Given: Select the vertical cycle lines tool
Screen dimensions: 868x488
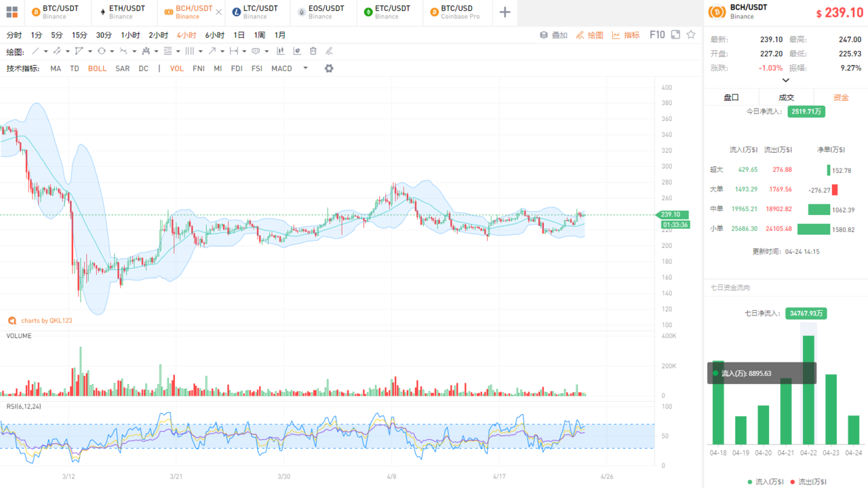Looking at the screenshot, I should coord(189,51).
